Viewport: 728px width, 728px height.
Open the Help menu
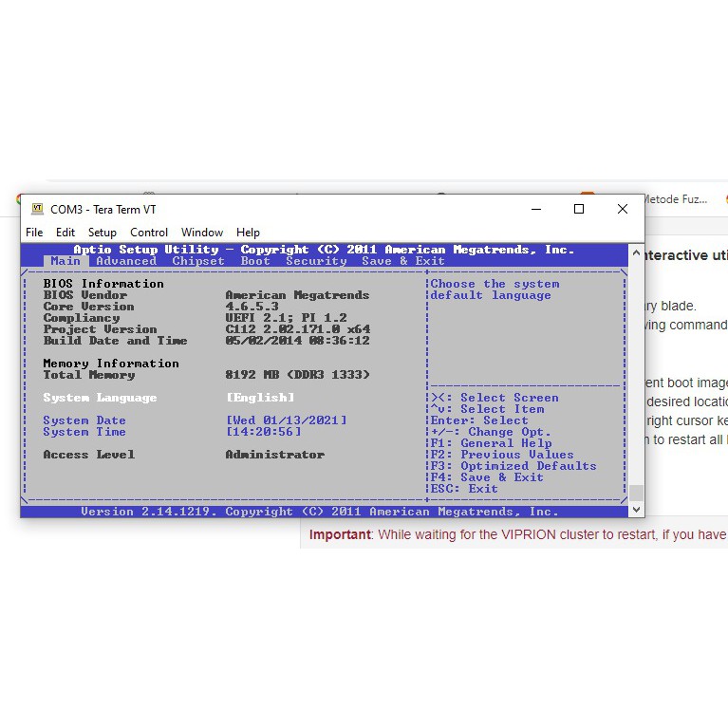point(248,233)
